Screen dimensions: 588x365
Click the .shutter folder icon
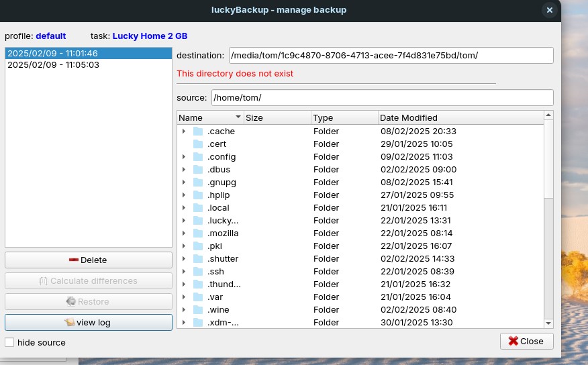coord(198,258)
